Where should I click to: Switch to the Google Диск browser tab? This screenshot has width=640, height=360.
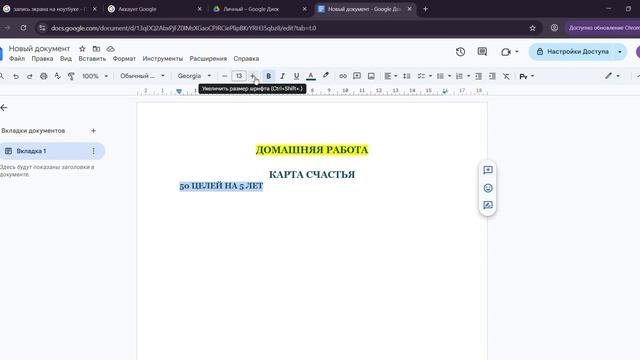click(260, 9)
